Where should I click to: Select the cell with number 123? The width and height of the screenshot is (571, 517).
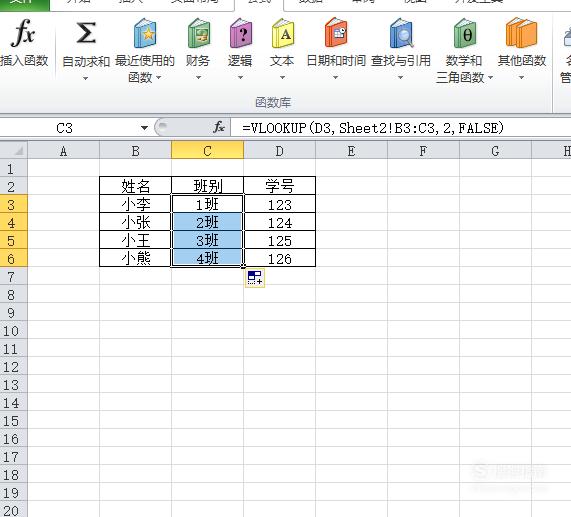coord(279,204)
